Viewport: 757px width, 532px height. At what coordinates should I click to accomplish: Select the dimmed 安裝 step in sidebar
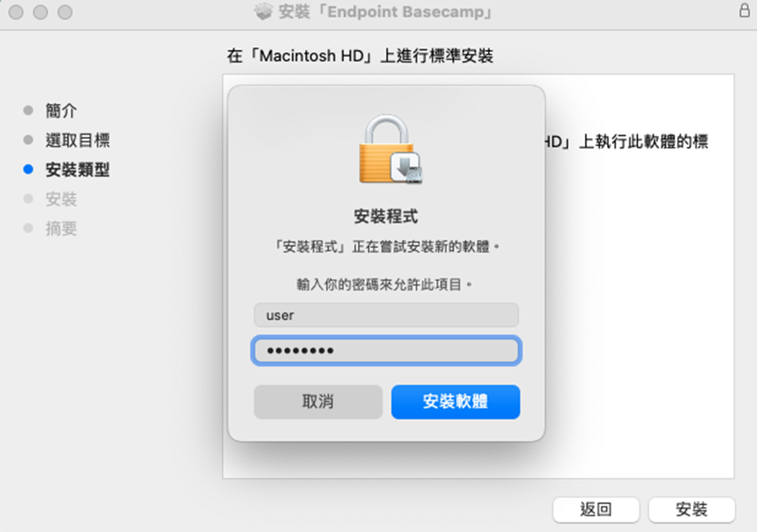pos(60,199)
